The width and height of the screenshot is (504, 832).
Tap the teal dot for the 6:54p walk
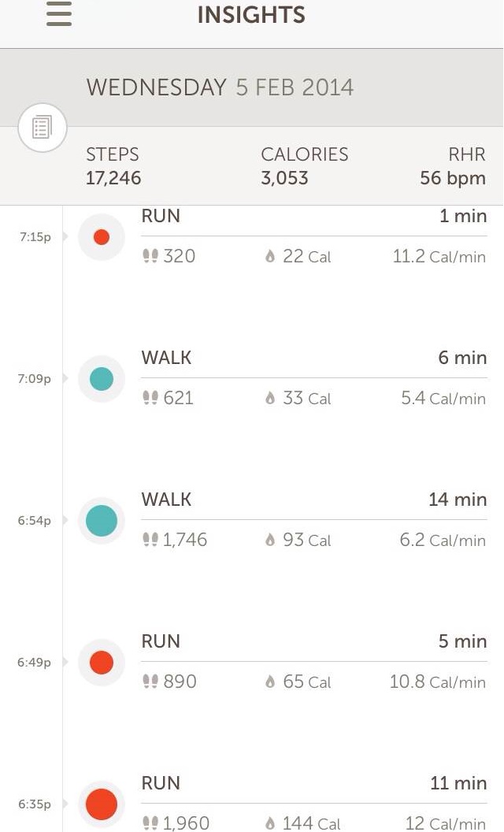[102, 521]
